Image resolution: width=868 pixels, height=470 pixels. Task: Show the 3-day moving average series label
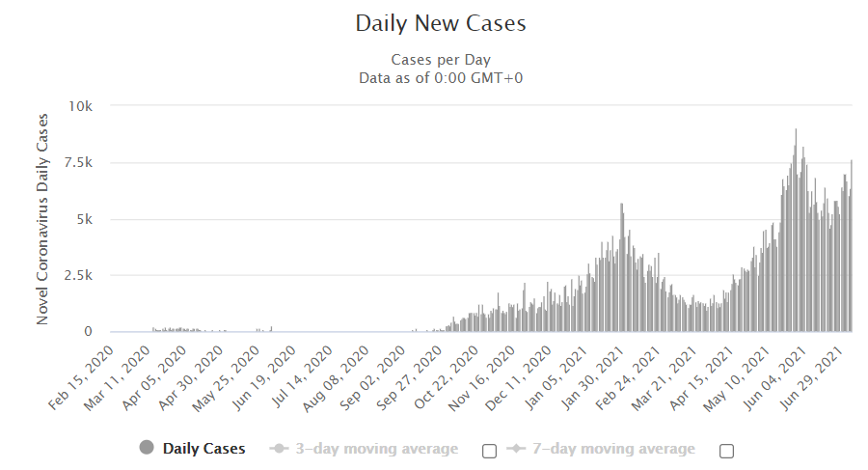376,449
